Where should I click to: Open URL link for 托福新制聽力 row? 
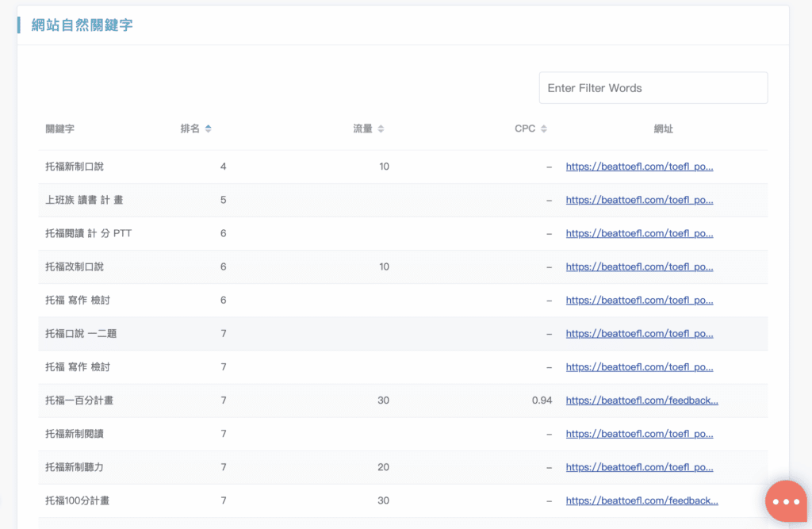pyautogui.click(x=639, y=467)
